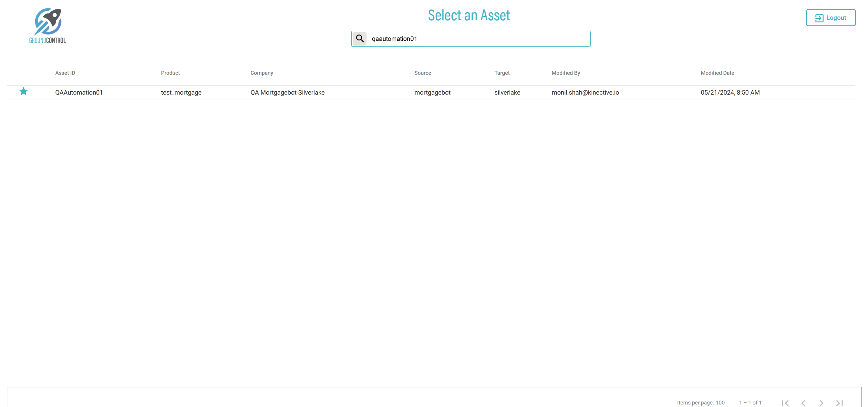The image size is (868, 407).
Task: Sort by the Product column header
Action: click(170, 73)
